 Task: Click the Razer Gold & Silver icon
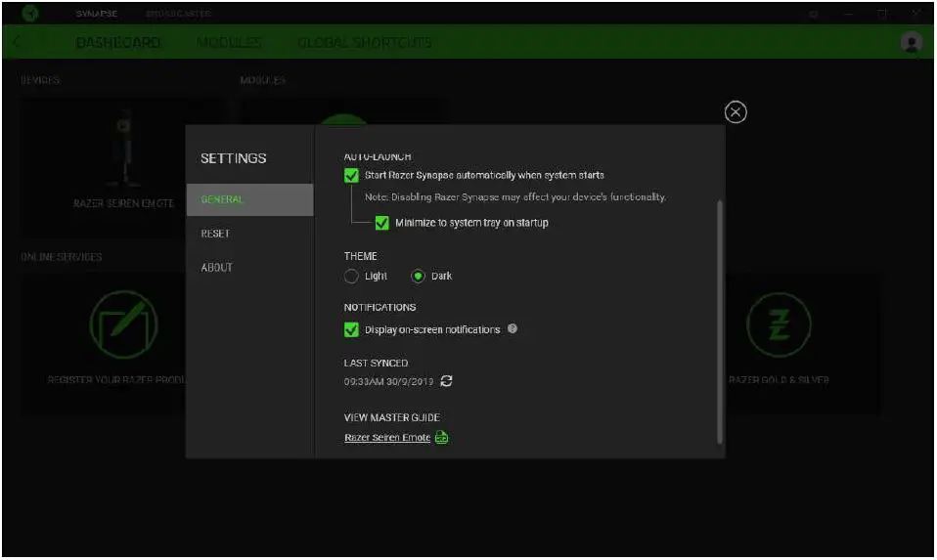coord(779,325)
